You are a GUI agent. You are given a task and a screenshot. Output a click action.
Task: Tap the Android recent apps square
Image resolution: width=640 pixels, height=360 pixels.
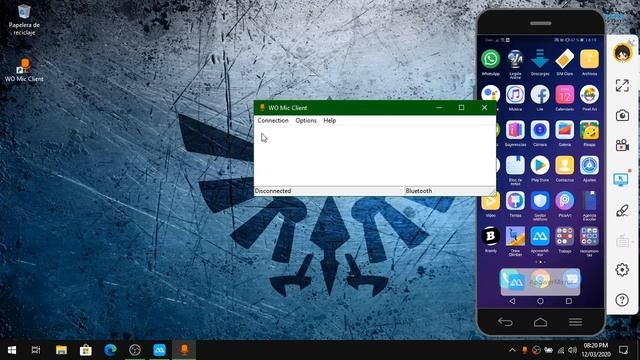[x=569, y=301]
